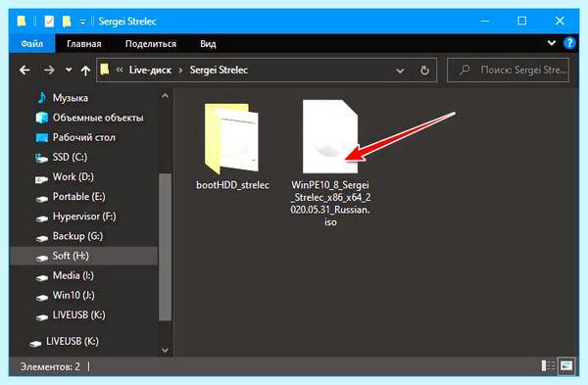
Task: Go forward with the right arrow
Action: pyautogui.click(x=49, y=71)
